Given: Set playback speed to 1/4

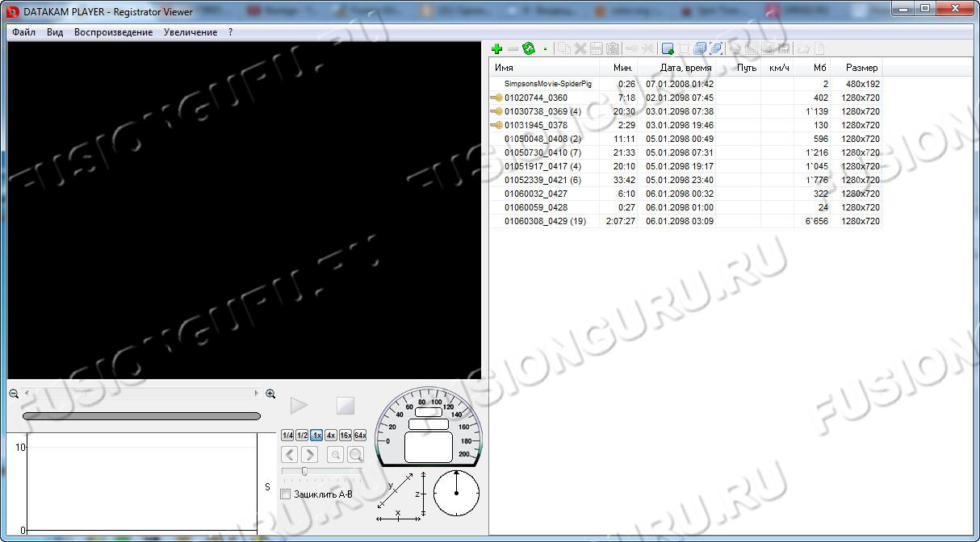Looking at the screenshot, I should pyautogui.click(x=287, y=435).
